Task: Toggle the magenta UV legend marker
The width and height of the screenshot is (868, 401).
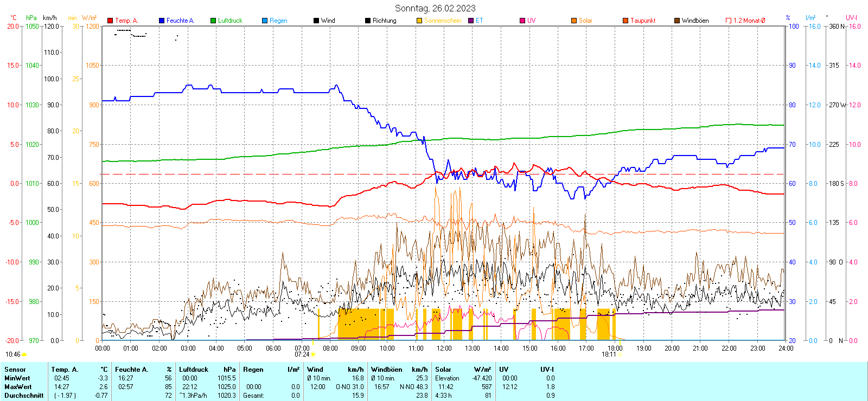Action: click(522, 21)
